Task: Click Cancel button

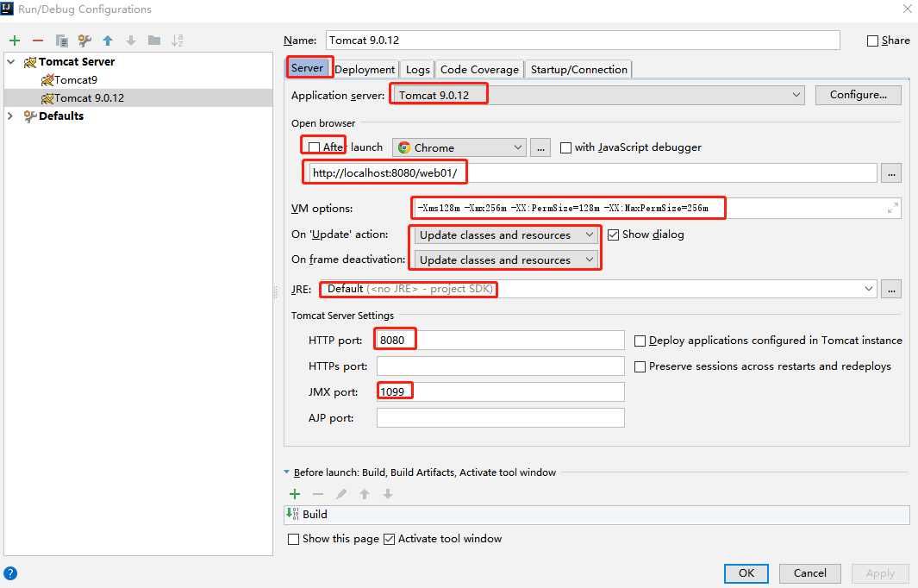Action: (x=810, y=573)
